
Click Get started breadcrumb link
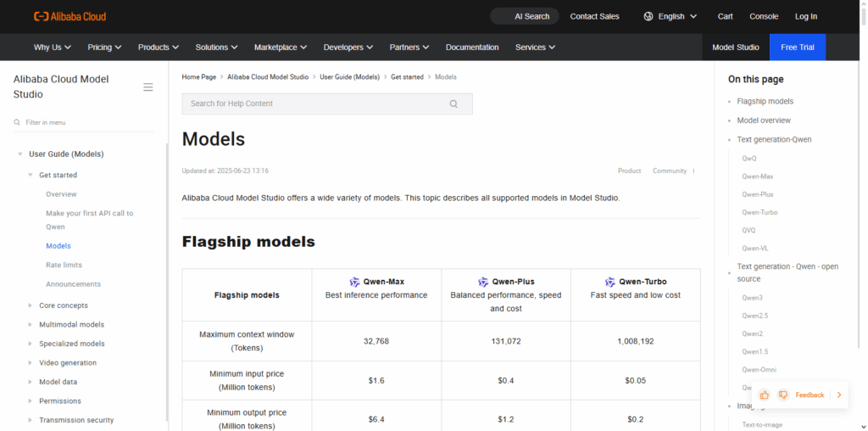click(407, 77)
